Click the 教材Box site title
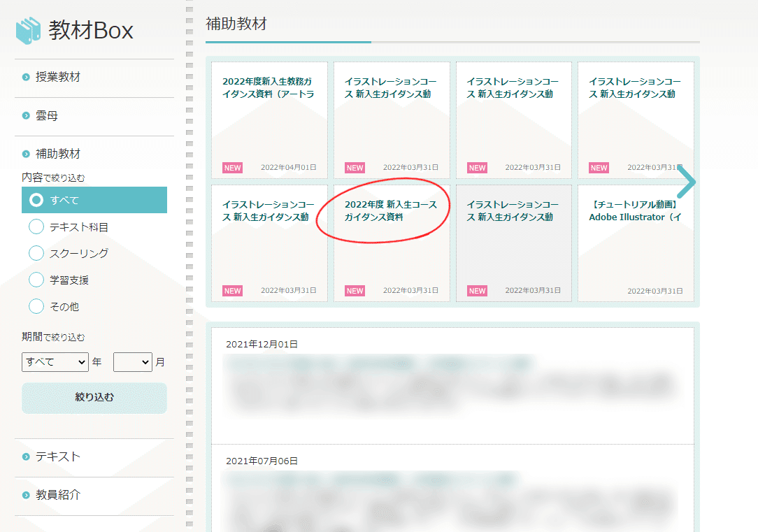The height and width of the screenshot is (532, 758). (90, 31)
